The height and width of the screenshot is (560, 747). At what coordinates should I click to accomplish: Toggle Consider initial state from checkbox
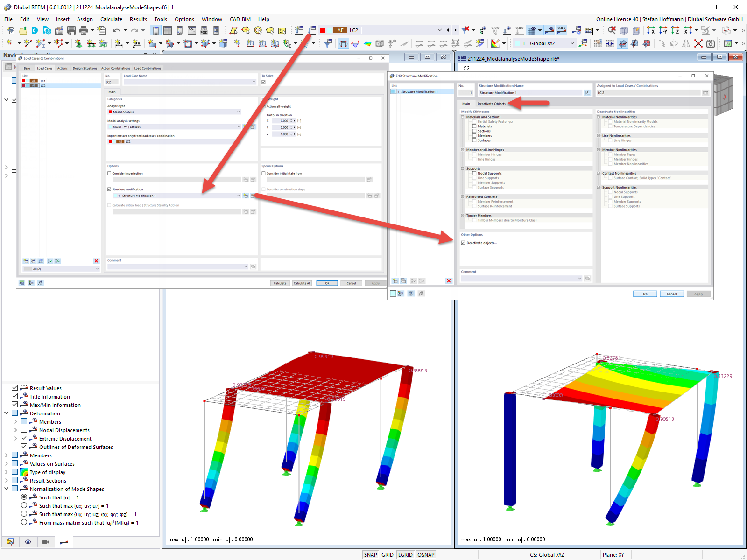coord(264,173)
